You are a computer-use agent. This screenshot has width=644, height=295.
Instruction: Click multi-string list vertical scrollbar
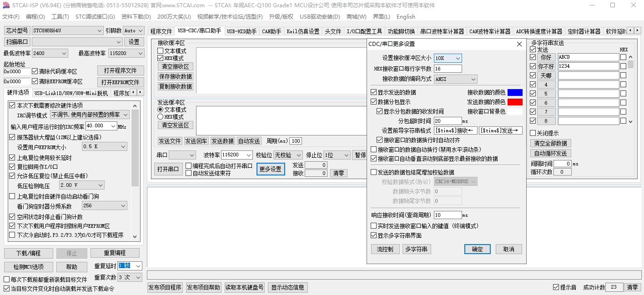pos(630,89)
